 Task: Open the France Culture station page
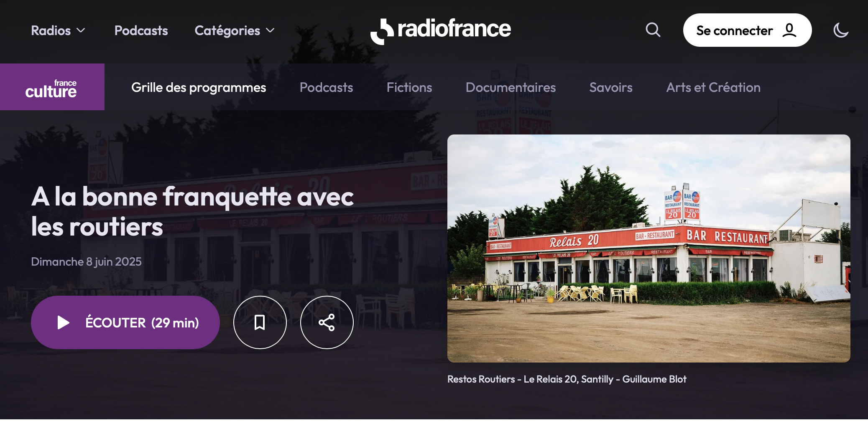pos(52,87)
